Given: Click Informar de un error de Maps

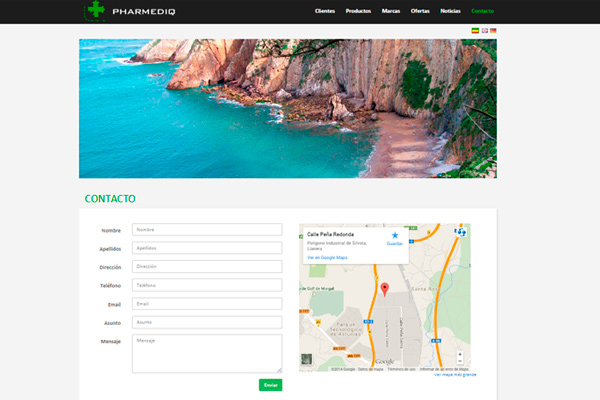Looking at the screenshot, I should point(444,369).
